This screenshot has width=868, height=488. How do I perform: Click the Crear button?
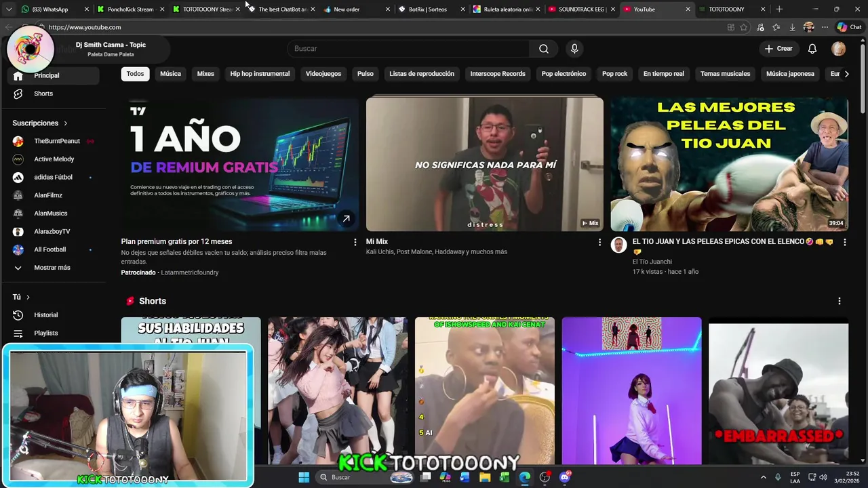778,49
